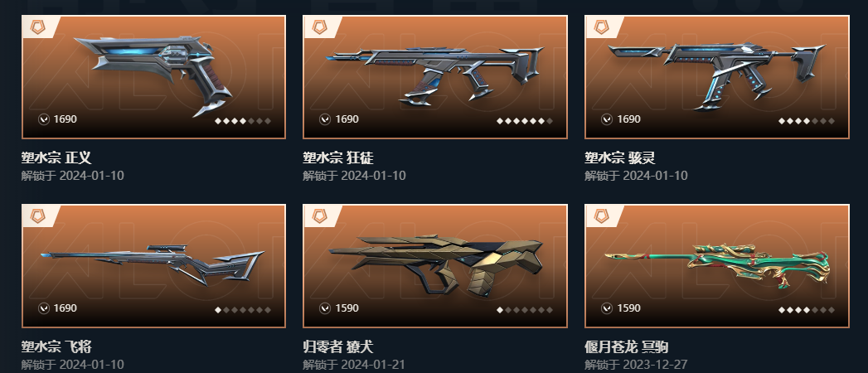Click the tier badge icon on 塑水宗 狂徒 card
Screen dimensions: 868x373
(x=319, y=27)
